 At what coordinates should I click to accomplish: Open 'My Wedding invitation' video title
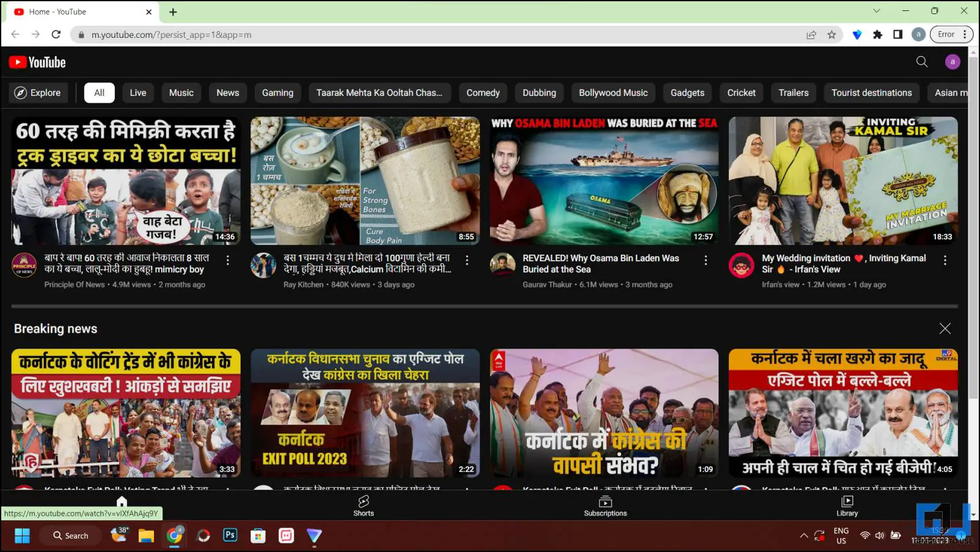pyautogui.click(x=844, y=264)
